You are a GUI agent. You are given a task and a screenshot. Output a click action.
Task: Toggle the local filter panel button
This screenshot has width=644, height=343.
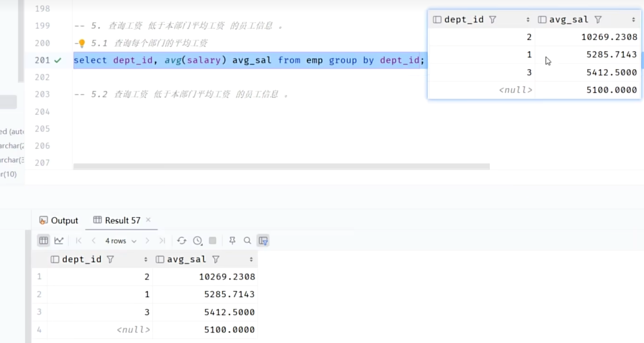click(263, 240)
